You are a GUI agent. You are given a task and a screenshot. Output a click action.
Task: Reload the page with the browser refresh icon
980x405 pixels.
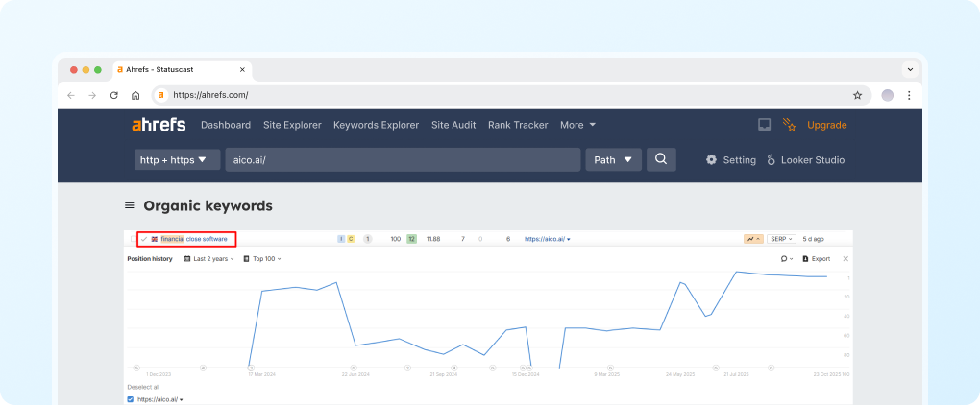(114, 95)
